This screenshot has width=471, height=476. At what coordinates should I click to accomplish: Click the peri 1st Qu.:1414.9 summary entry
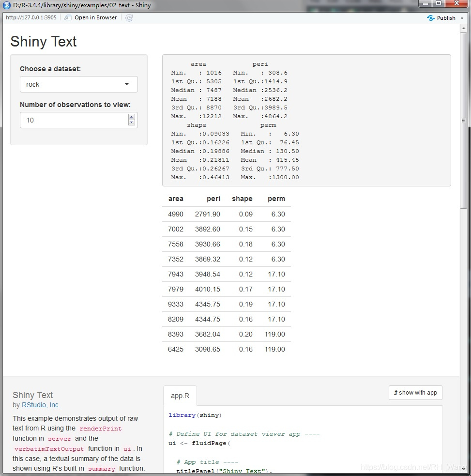click(x=260, y=81)
